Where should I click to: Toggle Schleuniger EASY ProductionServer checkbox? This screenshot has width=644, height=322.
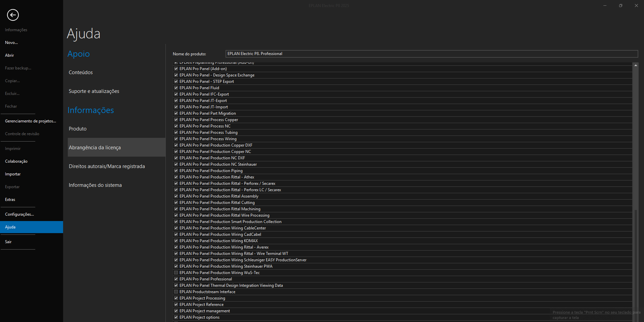pos(176,260)
